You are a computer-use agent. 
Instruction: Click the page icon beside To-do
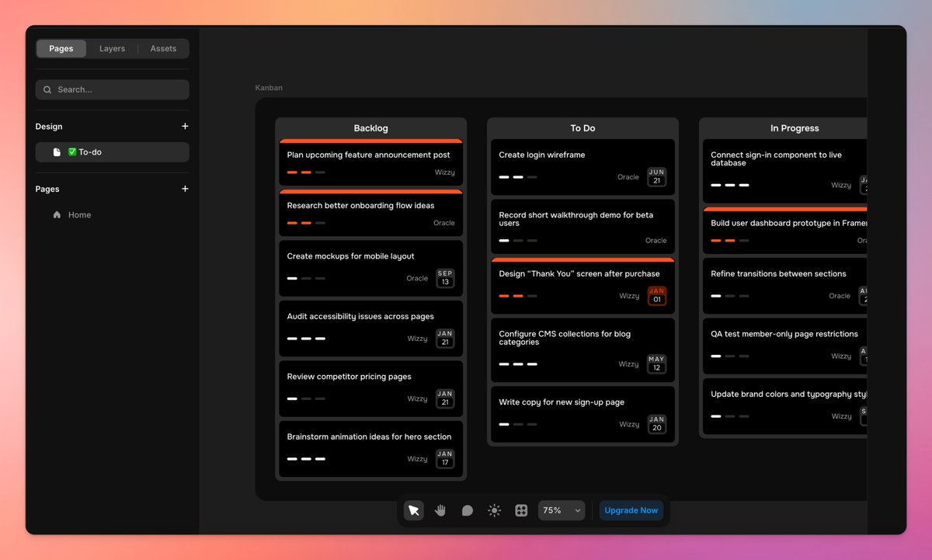pyautogui.click(x=57, y=152)
